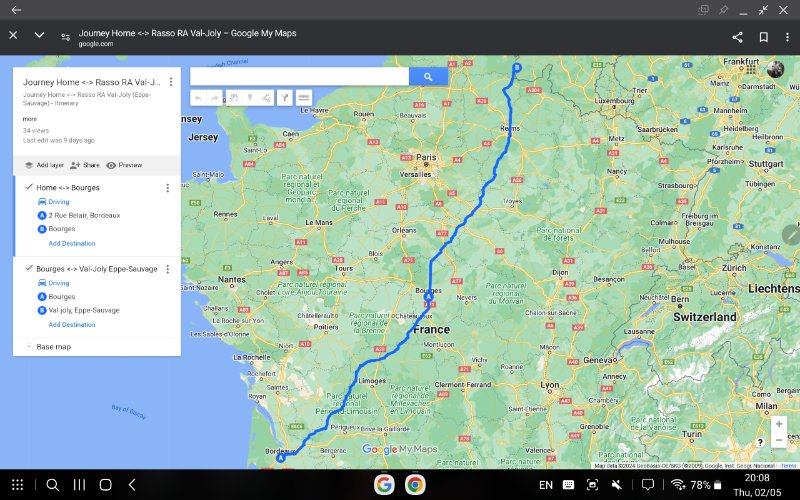Expand the Base map section
This screenshot has height=500, width=800.
pyautogui.click(x=28, y=346)
